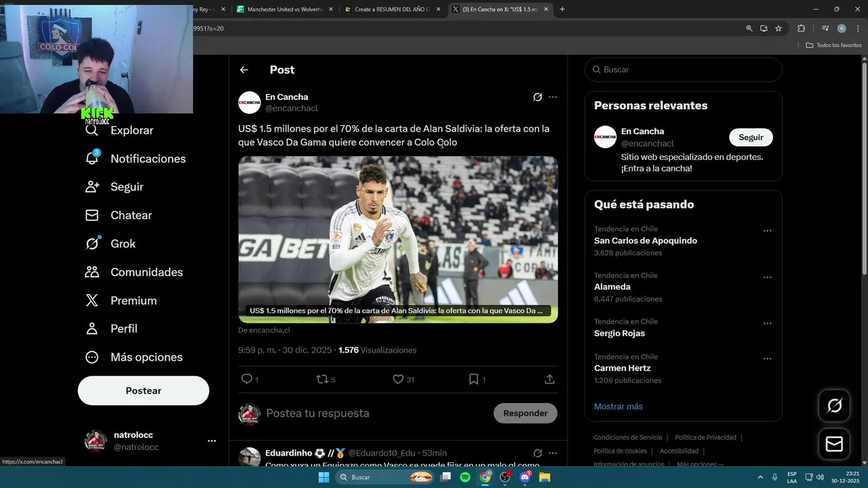The height and width of the screenshot is (488, 868).
Task: Open @encanchacl handle on post
Action: point(292,108)
